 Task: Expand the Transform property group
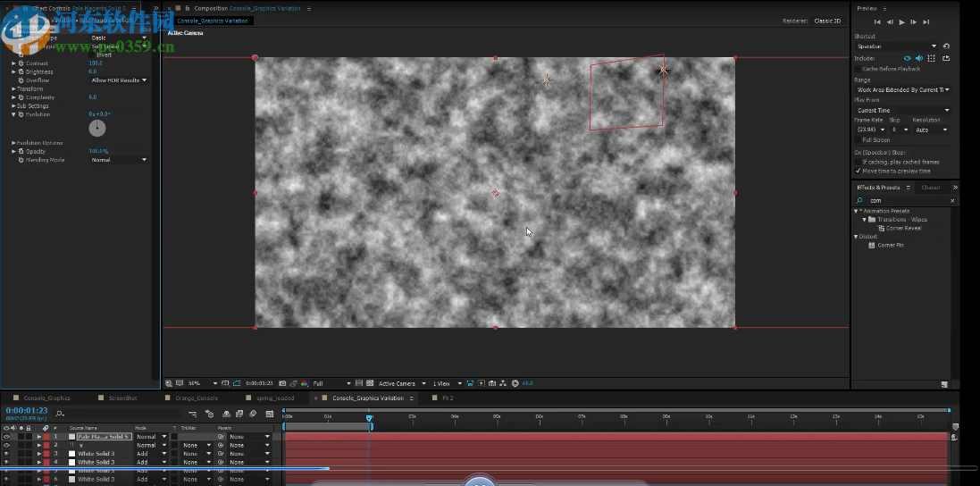13,89
